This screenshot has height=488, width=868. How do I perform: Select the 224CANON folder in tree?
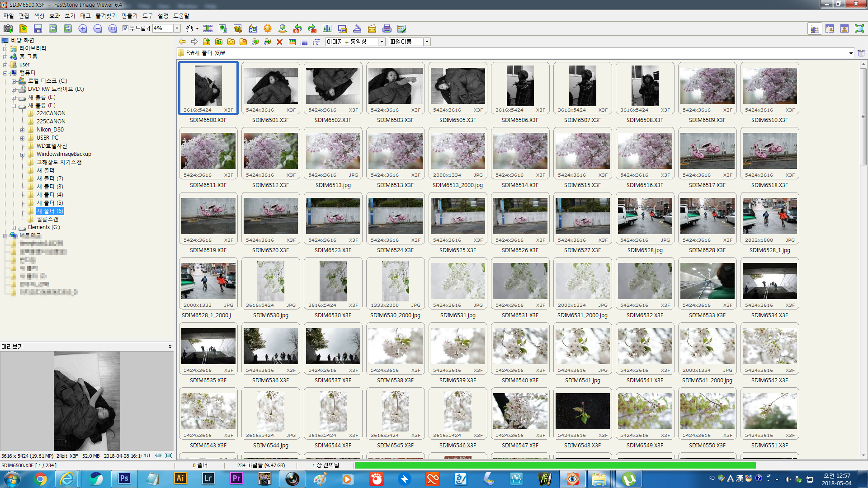51,113
